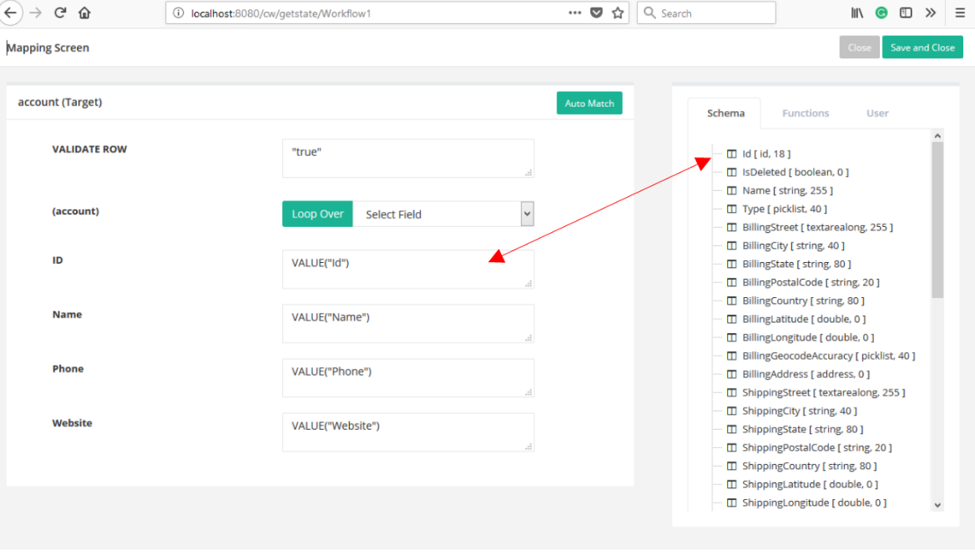
Task: Open the Pocket save icon
Action: point(596,13)
